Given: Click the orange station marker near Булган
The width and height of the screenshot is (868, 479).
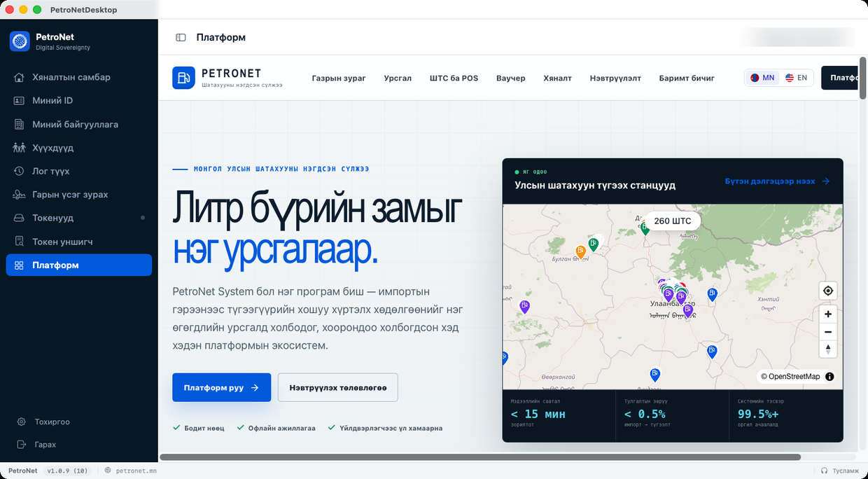Looking at the screenshot, I should click(581, 251).
